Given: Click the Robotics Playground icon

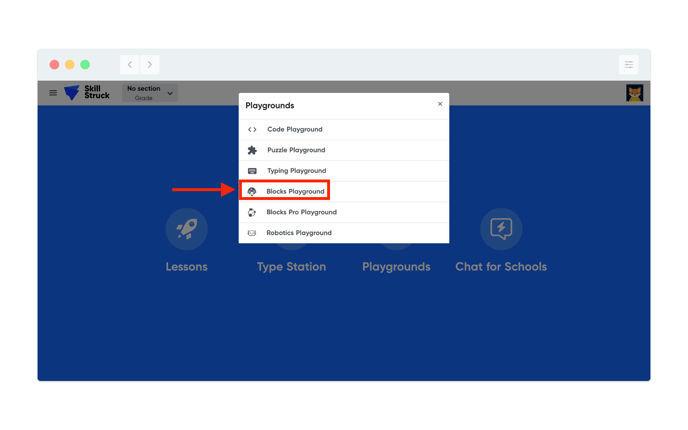Looking at the screenshot, I should click(x=252, y=233).
